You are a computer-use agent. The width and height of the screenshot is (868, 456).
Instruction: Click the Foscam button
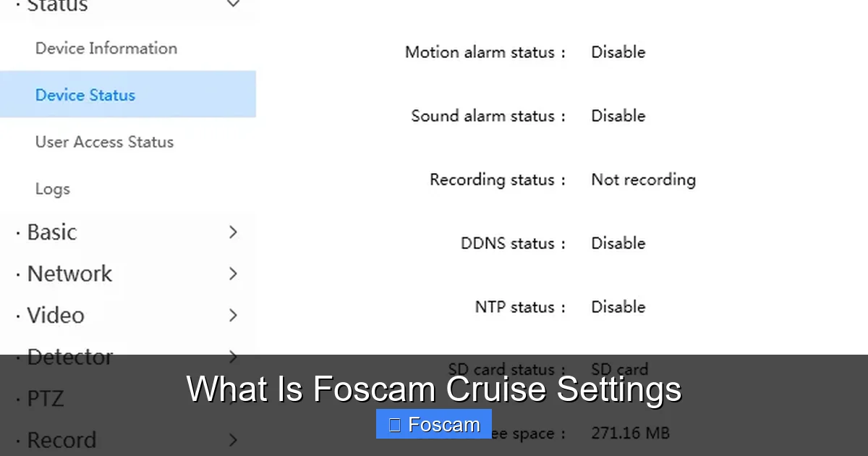click(433, 424)
